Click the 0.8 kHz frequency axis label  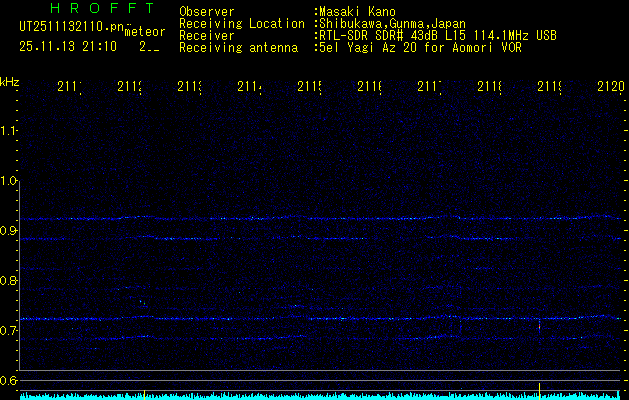coord(10,281)
